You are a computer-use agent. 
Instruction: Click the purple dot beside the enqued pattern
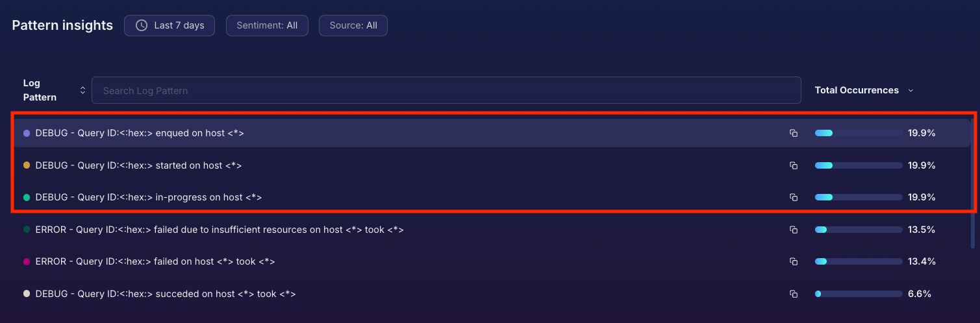click(x=27, y=133)
